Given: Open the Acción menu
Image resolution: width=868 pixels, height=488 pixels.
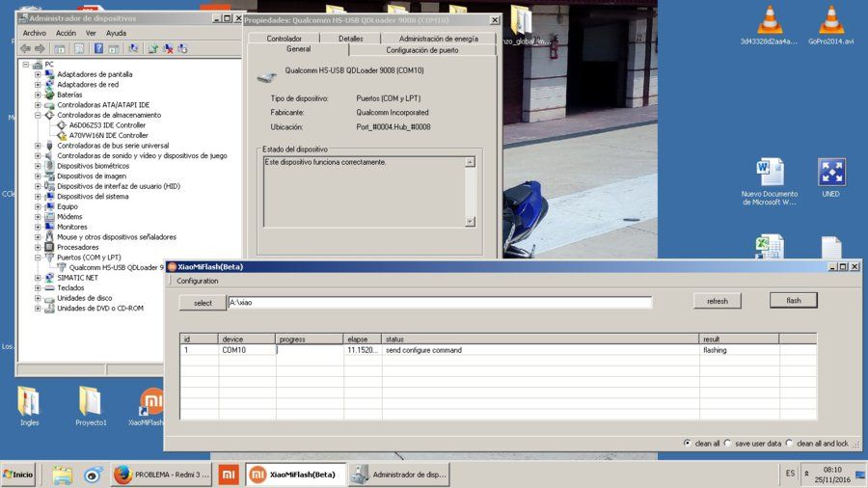Looking at the screenshot, I should tap(66, 33).
